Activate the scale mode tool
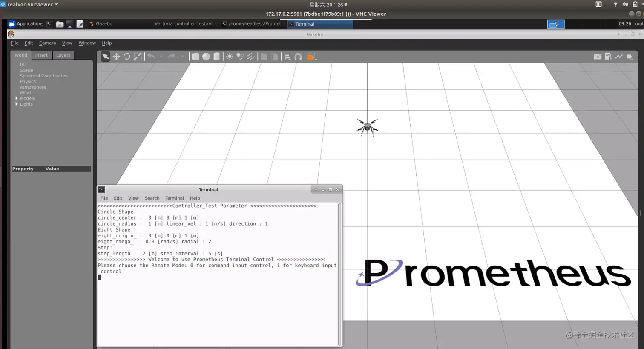 click(x=138, y=57)
